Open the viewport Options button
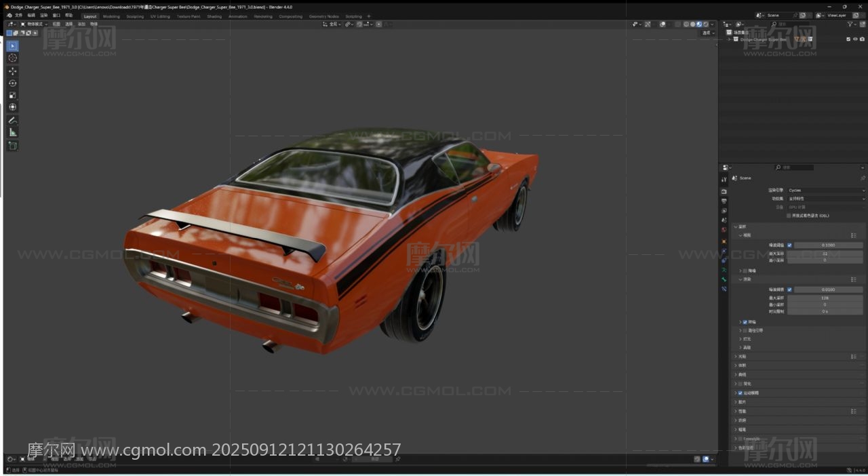The height and width of the screenshot is (476, 868). pos(708,33)
